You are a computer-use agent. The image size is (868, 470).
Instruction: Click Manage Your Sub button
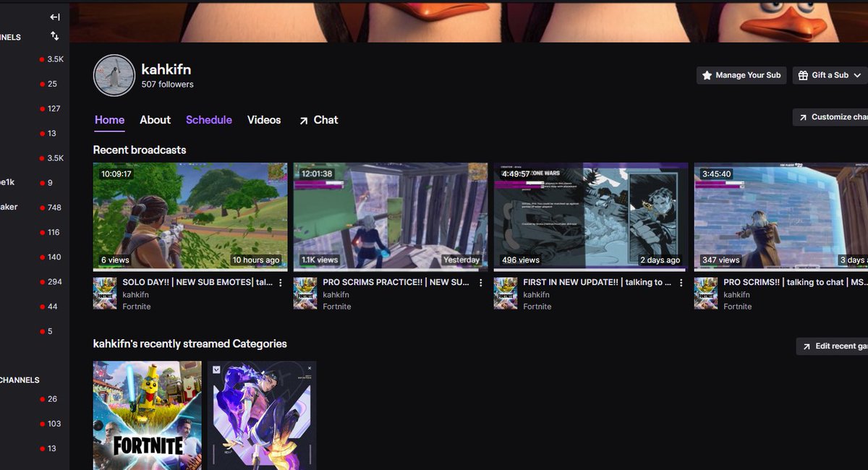click(x=741, y=75)
